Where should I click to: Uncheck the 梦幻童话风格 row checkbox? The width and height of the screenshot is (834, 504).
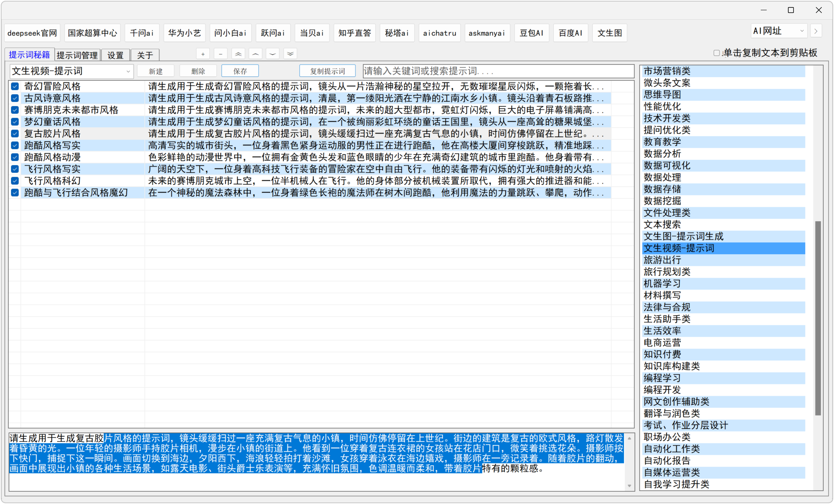pyautogui.click(x=15, y=122)
